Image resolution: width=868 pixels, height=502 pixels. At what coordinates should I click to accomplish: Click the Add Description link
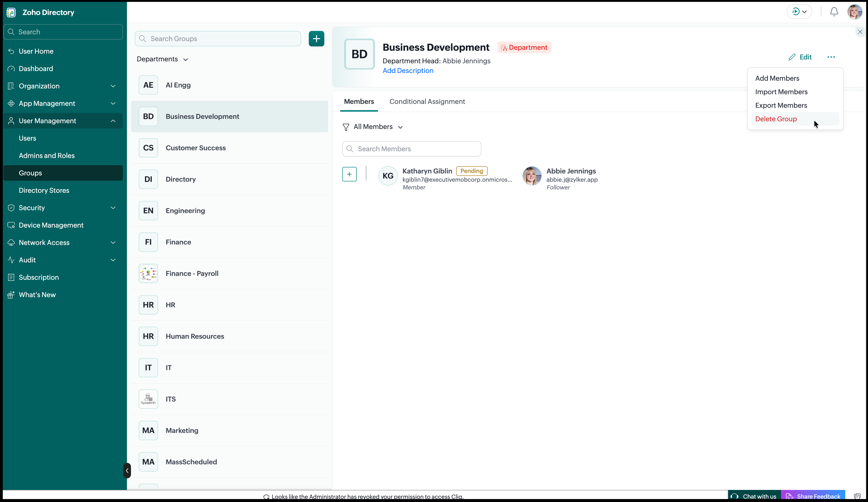[408, 71]
